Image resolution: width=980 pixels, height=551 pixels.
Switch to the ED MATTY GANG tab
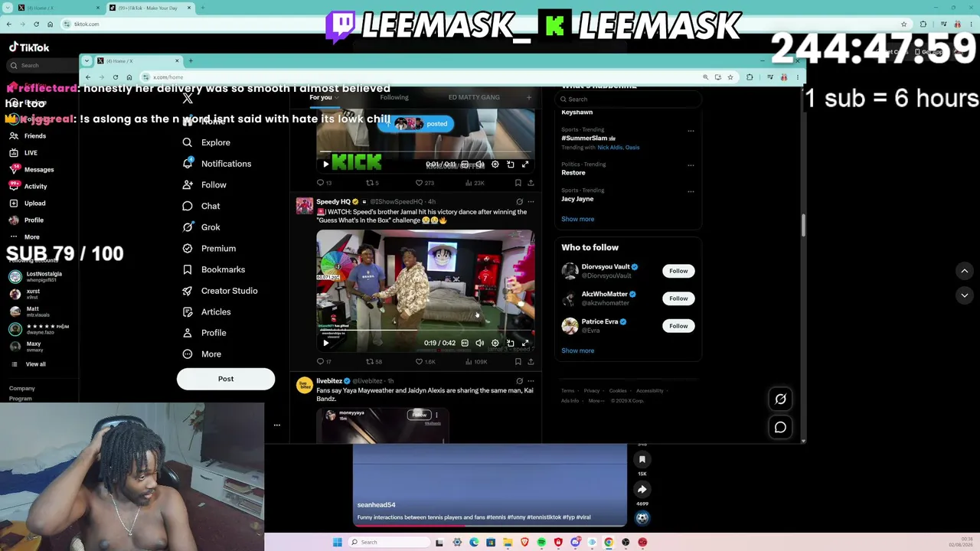tap(474, 97)
